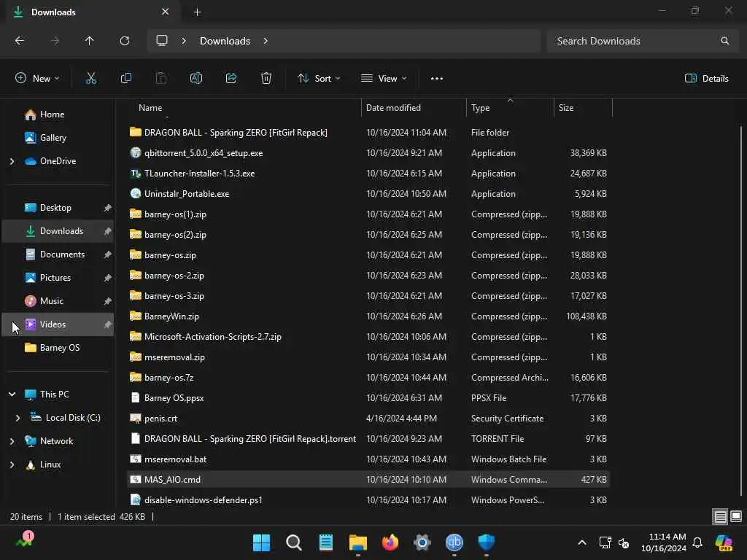Image resolution: width=747 pixels, height=560 pixels.
Task: Expand the OneDrive tree node
Action: [x=12, y=161]
